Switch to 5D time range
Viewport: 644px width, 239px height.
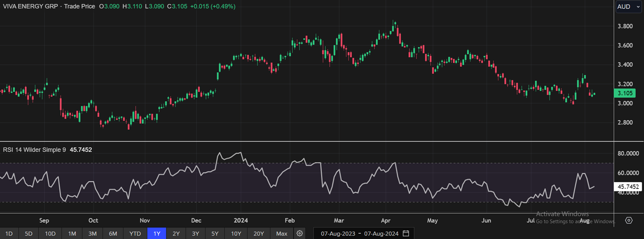tap(29, 233)
